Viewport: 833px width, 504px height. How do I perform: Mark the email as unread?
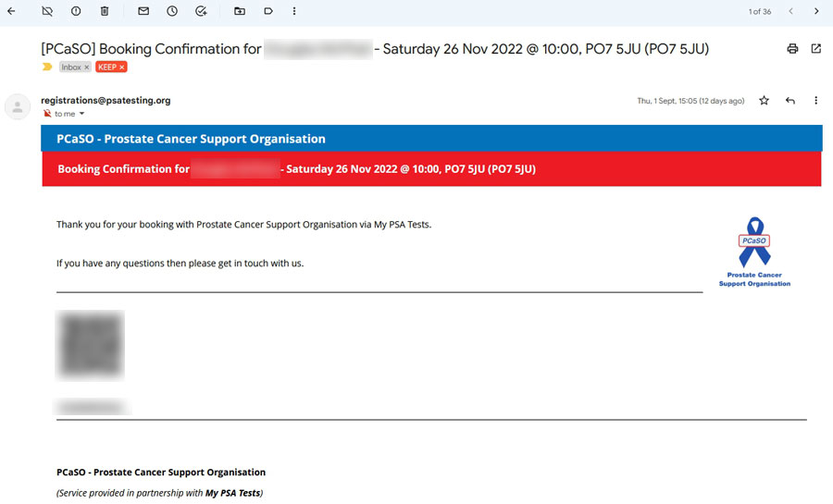(x=143, y=11)
